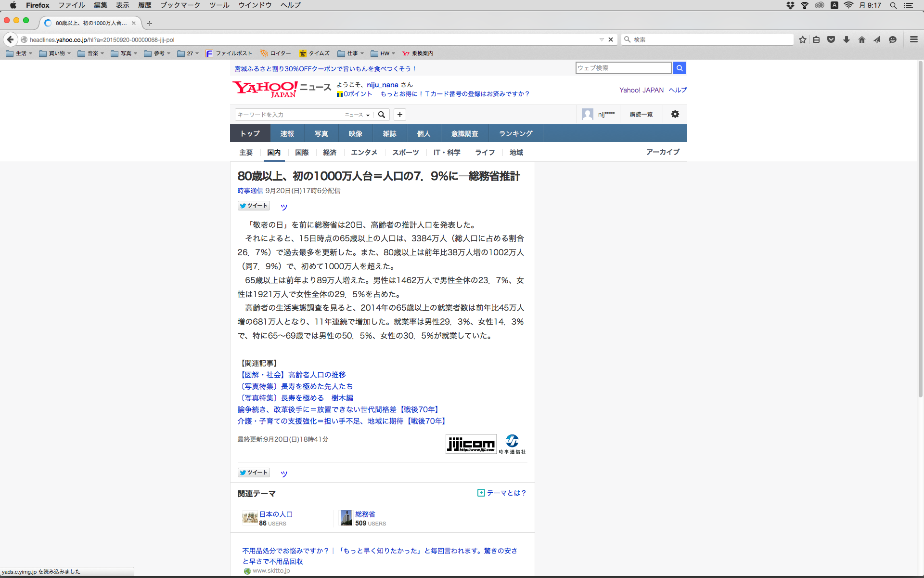Select the ランキング navigation tab

[515, 133]
